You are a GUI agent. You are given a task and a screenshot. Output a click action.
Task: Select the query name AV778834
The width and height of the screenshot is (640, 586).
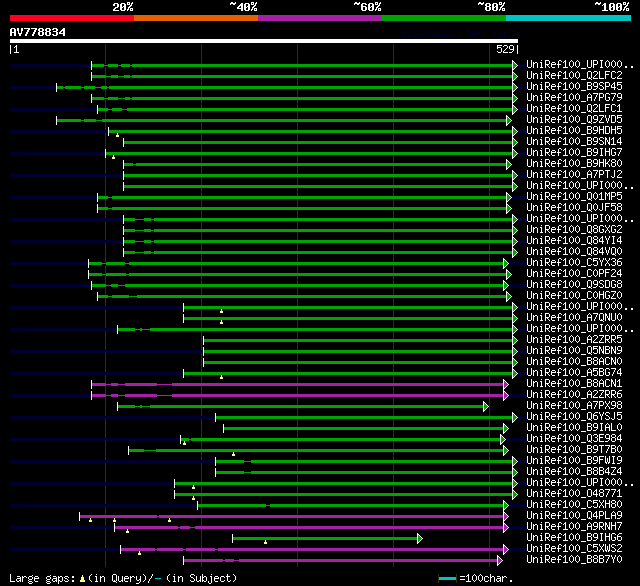pyautogui.click(x=38, y=32)
